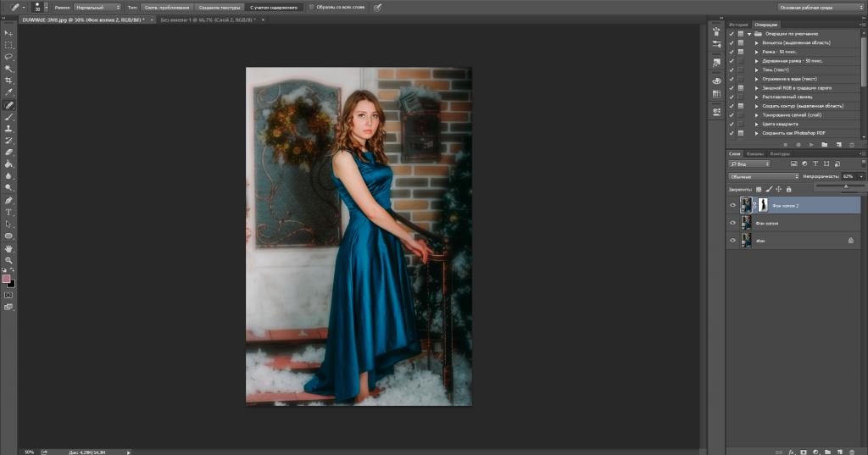The width and height of the screenshot is (868, 455).
Task: Select the Eyedropper tool
Action: [8, 92]
